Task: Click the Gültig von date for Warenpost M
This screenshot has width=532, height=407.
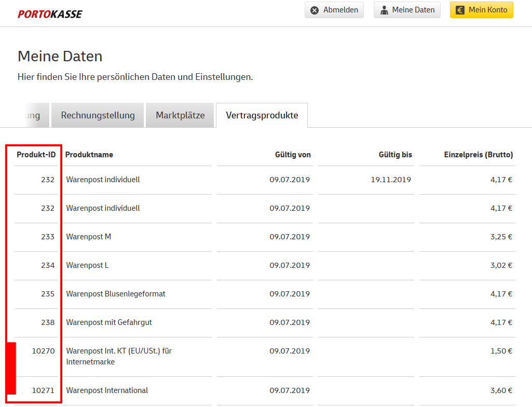Action: click(x=290, y=237)
